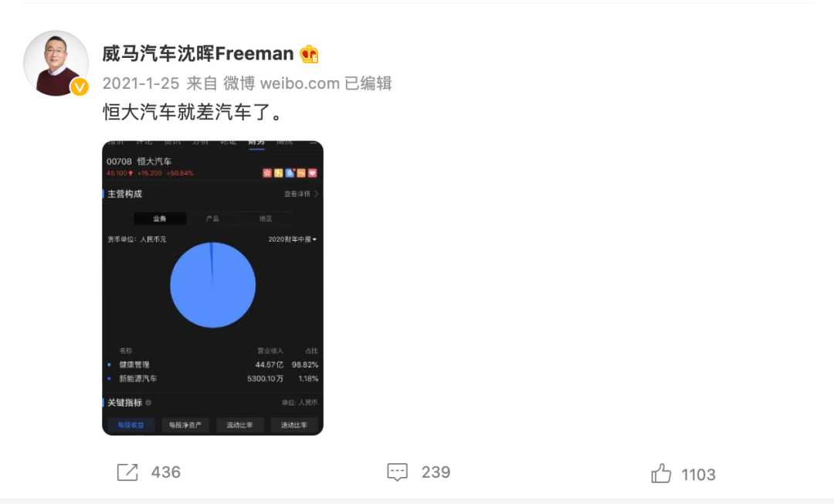
Task: Click the 2021-1-25 timestamp link
Action: coord(141,83)
